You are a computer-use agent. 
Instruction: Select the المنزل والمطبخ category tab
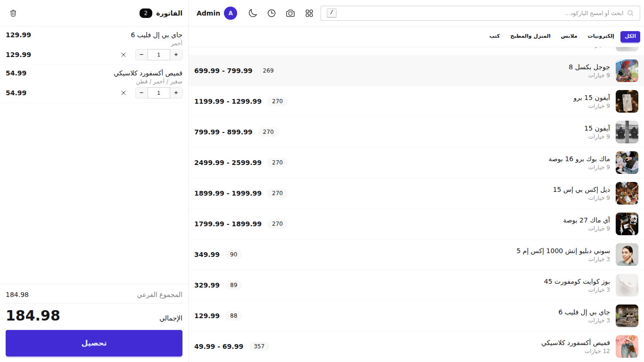pos(530,36)
